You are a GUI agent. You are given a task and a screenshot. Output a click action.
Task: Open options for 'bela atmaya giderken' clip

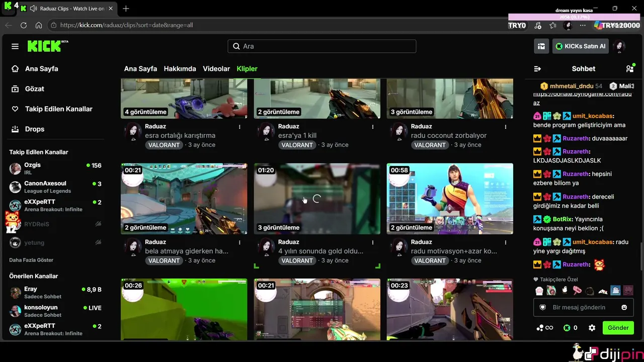(239, 242)
